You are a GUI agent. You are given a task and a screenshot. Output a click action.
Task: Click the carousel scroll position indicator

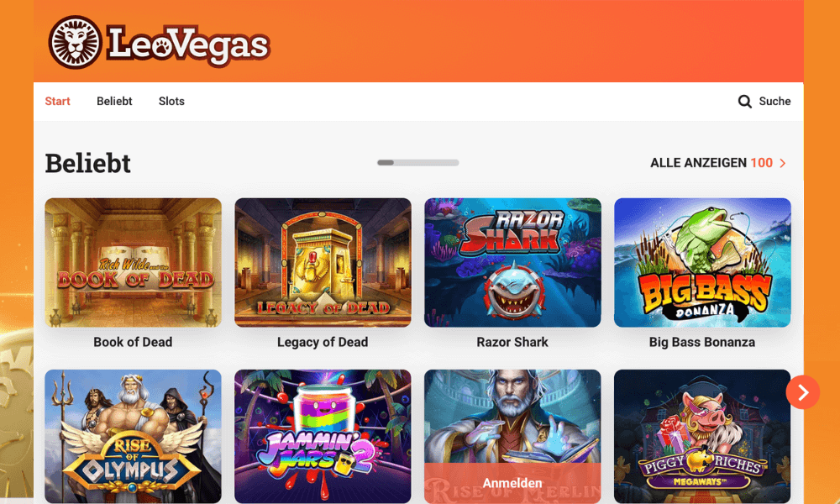click(x=417, y=163)
